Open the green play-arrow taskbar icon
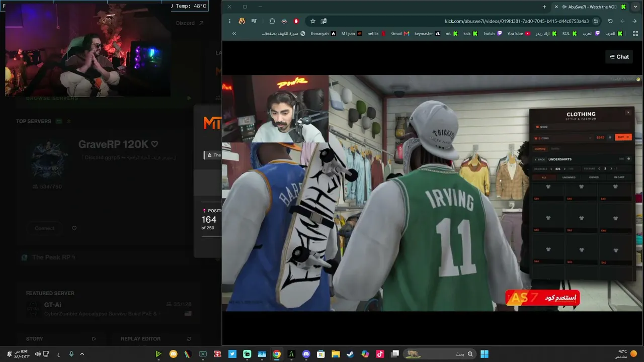 pos(158,354)
